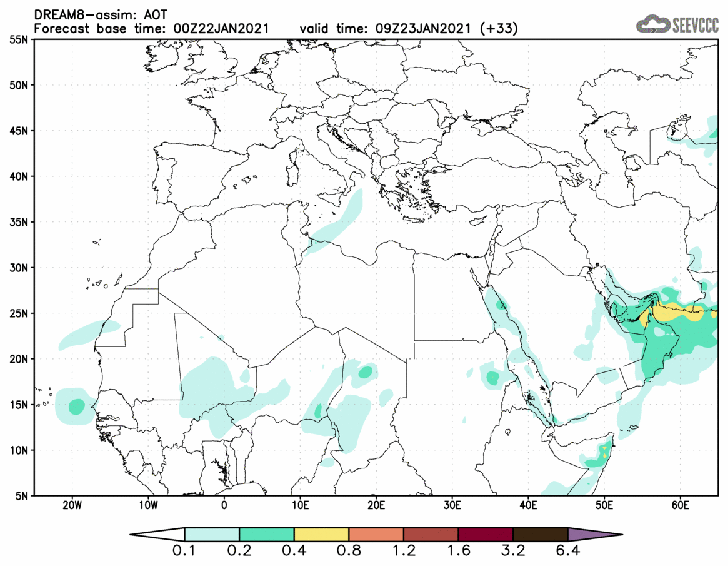728x566 pixels.
Task: Click the 55N latitude label
Action: click(19, 39)
